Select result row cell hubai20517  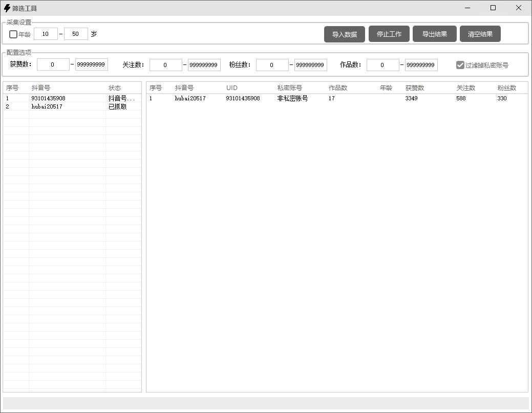[190, 98]
